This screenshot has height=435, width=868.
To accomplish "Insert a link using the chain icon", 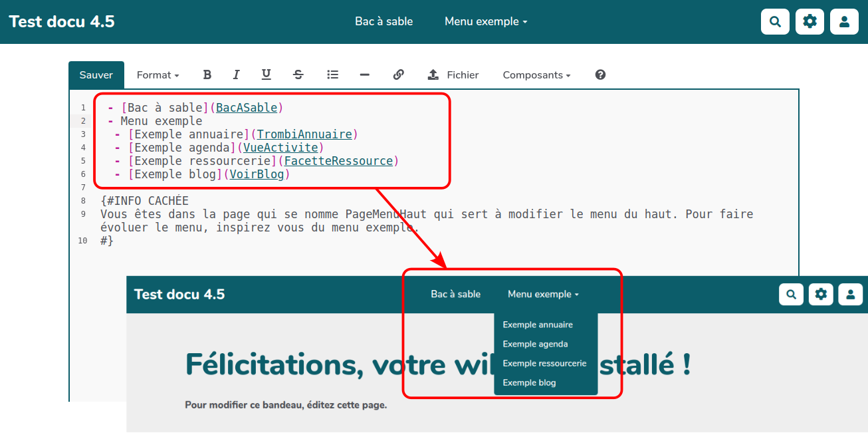I will coord(398,74).
